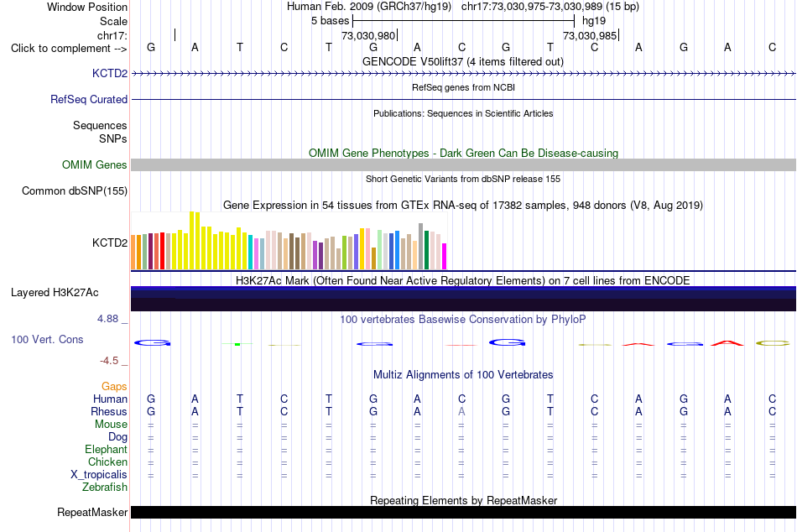Click the magenta bar in GTEx chart
Viewport: 797px width, 532px height.
coord(445,256)
